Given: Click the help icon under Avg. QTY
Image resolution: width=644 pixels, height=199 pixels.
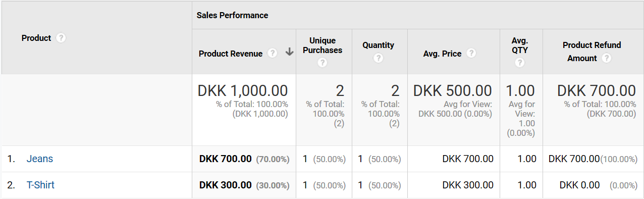Looking at the screenshot, I should coord(520,63).
